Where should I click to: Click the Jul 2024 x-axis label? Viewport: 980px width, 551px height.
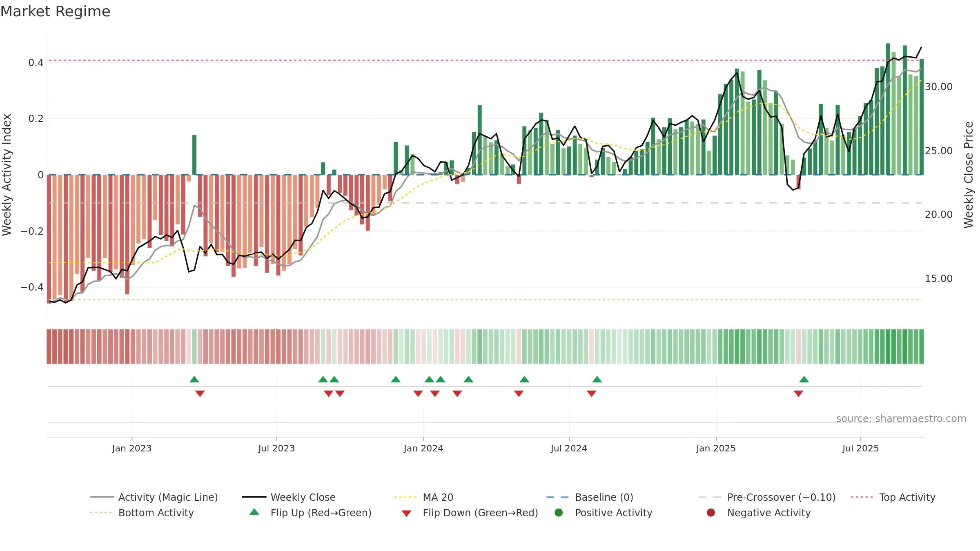tap(569, 448)
